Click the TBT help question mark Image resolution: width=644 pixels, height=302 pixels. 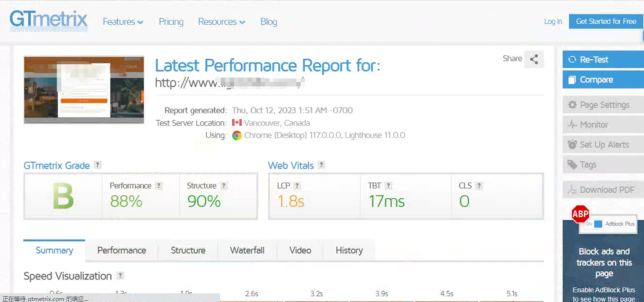[388, 186]
